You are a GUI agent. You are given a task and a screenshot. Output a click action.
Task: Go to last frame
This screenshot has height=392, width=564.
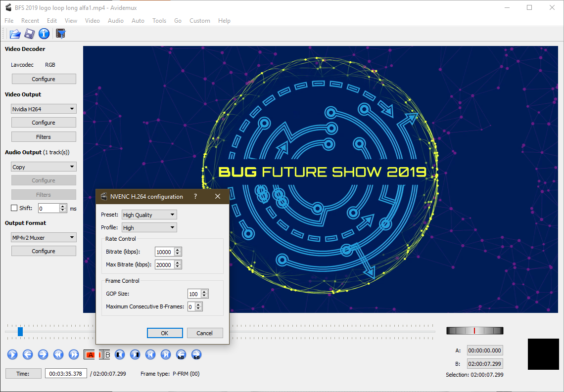click(x=165, y=354)
